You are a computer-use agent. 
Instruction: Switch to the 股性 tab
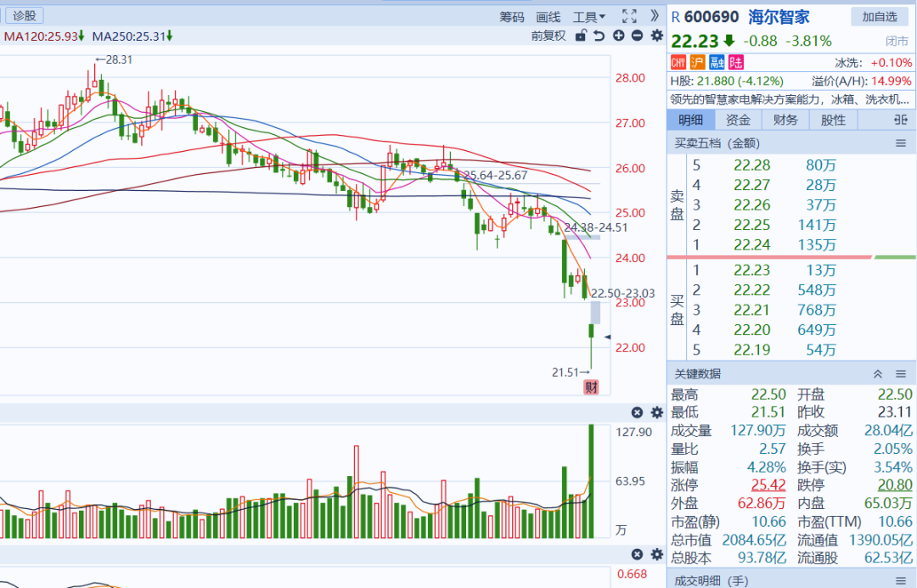[x=833, y=120]
